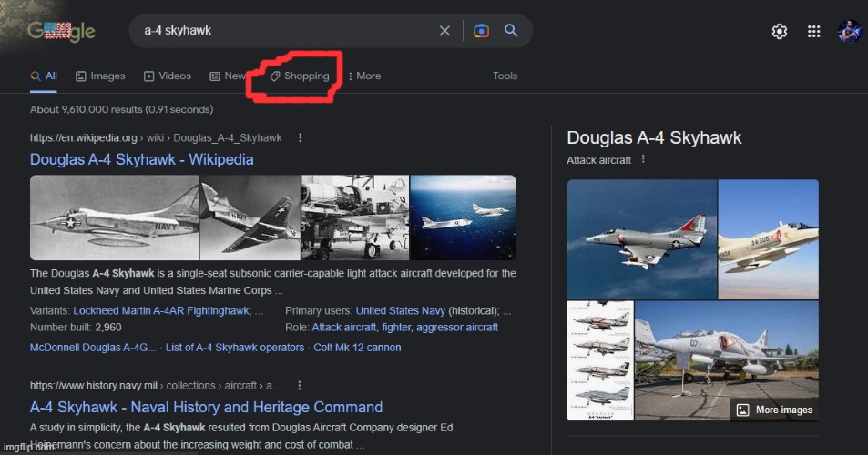Viewport: 868px width, 455px height.
Task: Open the account profile avatar
Action: [x=849, y=31]
